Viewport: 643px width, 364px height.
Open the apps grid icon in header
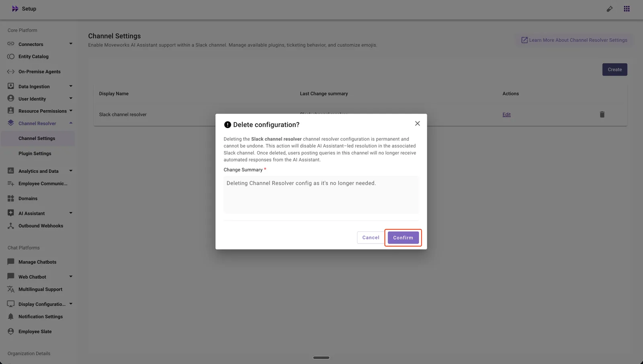pyautogui.click(x=627, y=9)
